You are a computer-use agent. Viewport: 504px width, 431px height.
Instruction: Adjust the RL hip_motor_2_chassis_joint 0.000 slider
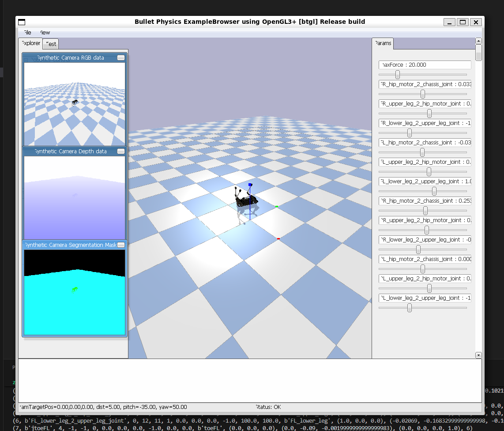point(423,269)
